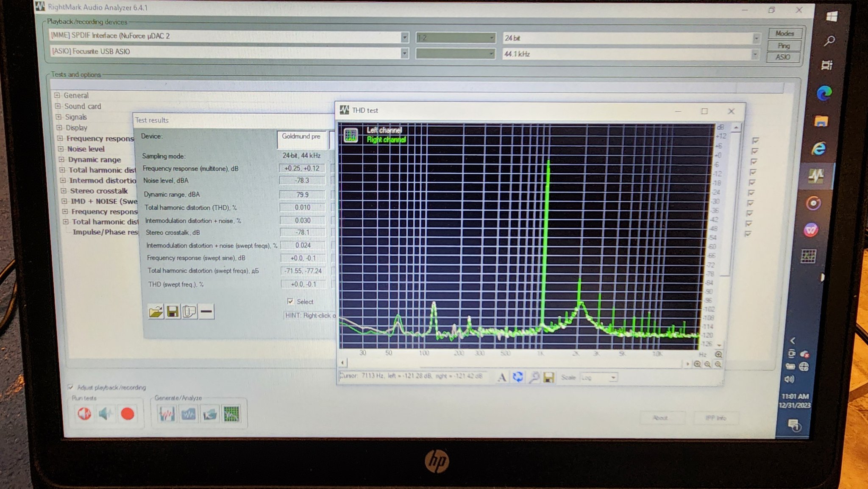Start the combined playback and recording test

point(84,414)
